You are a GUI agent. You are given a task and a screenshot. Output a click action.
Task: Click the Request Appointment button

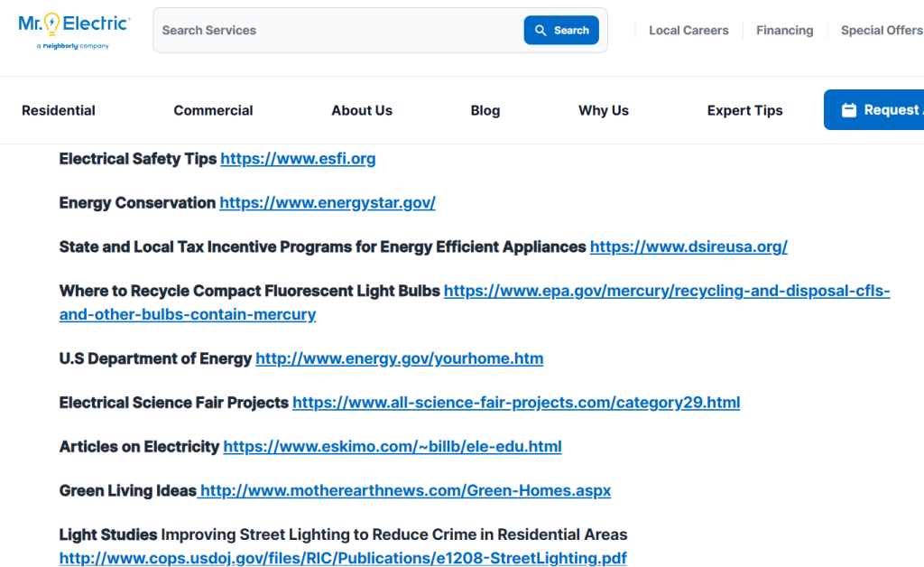(x=884, y=109)
